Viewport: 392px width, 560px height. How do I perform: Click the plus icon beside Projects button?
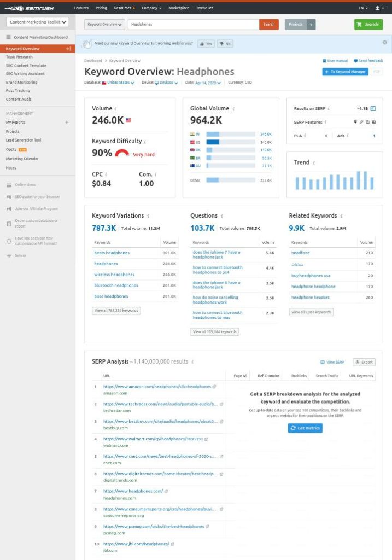(x=311, y=24)
